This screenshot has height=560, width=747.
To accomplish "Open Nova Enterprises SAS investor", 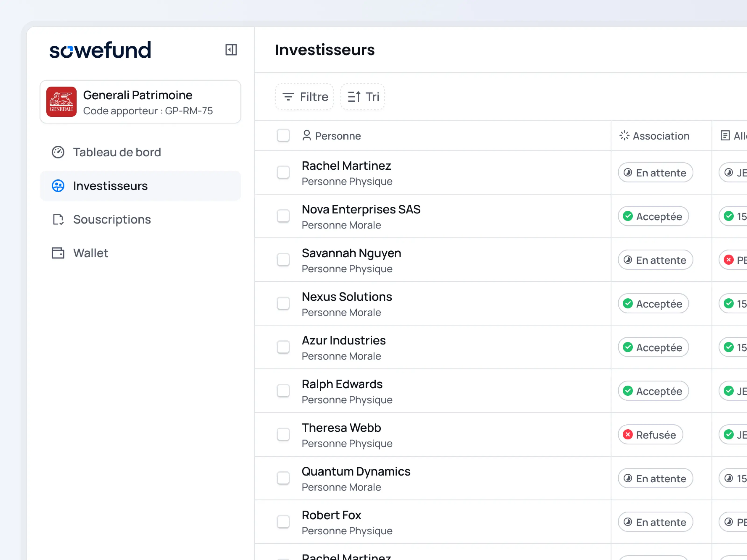I will (x=361, y=210).
